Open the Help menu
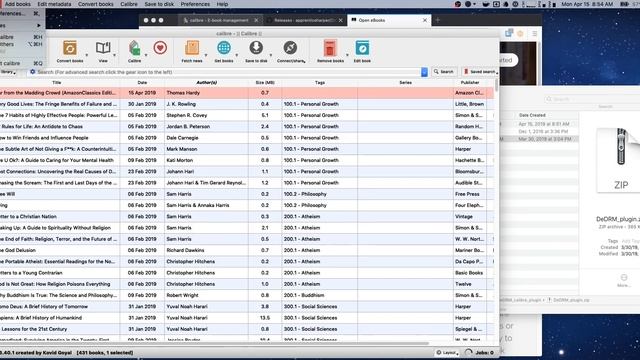 [222, 4]
